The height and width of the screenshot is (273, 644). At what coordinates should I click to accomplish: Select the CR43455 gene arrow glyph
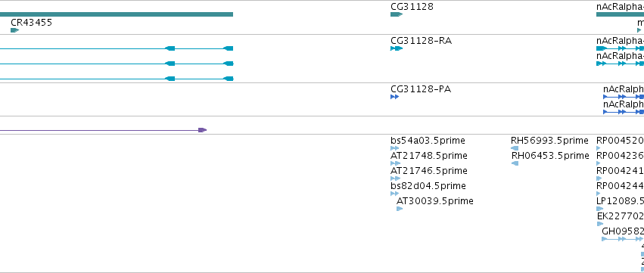[x=15, y=30]
